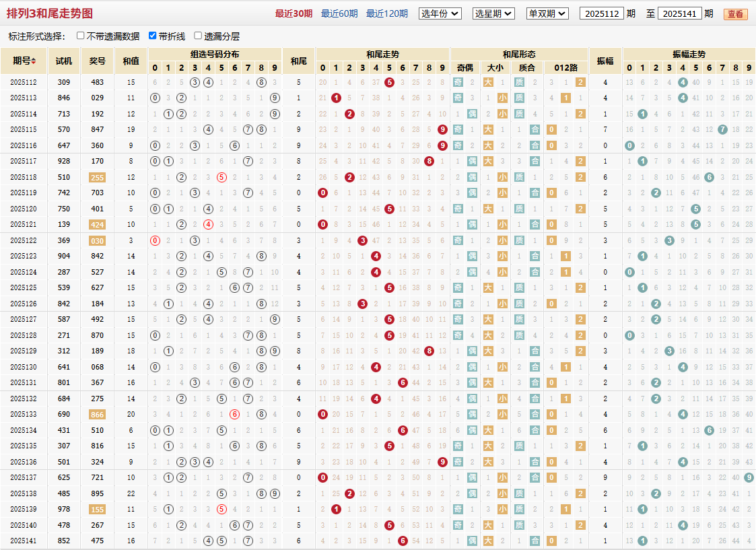Click 和值 22 in row 2025138
756x550 pixels.
tap(131, 493)
